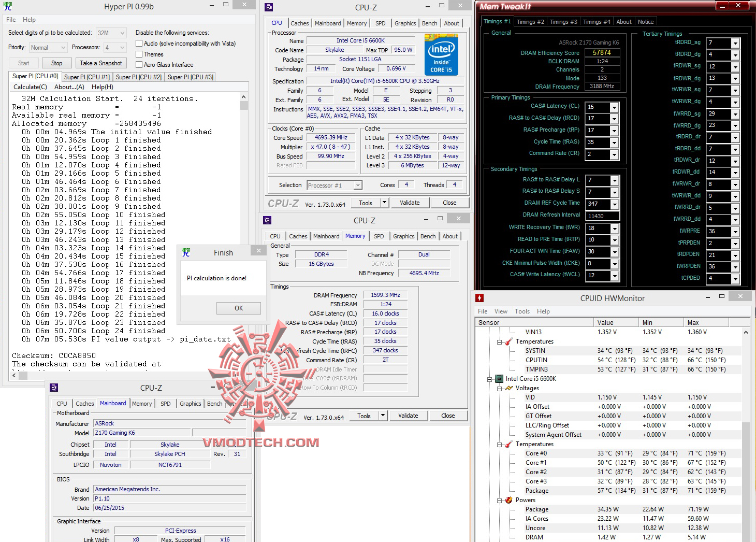Viewport: 756px width, 542px height.
Task: Open the tCPDED dropdown in Tertiary Timings
Action: pyautogui.click(x=735, y=279)
